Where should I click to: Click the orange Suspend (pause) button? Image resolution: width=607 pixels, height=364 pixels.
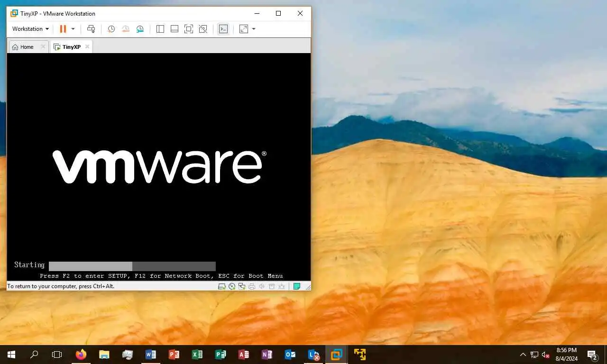pyautogui.click(x=63, y=29)
